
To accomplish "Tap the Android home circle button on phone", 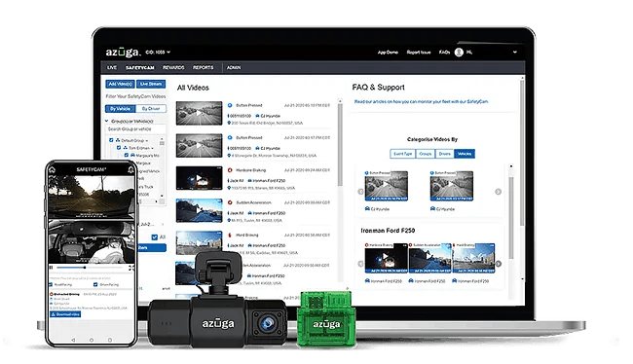I will pos(92,341).
